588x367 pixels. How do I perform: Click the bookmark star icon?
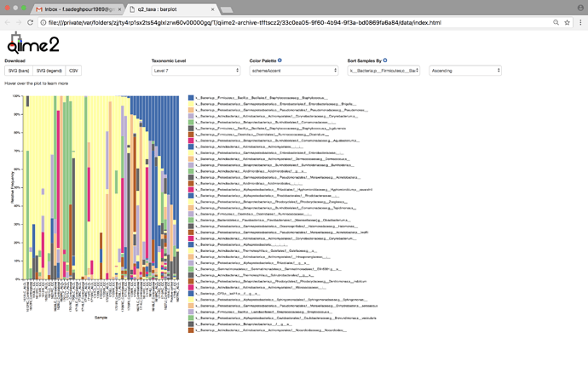[567, 22]
